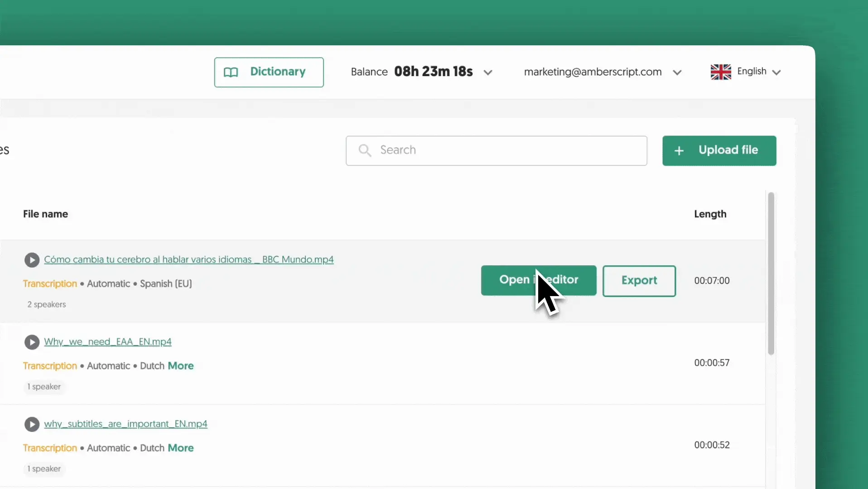Play the Cómo cambia tu cerebro video
This screenshot has width=868, height=489.
click(32, 260)
